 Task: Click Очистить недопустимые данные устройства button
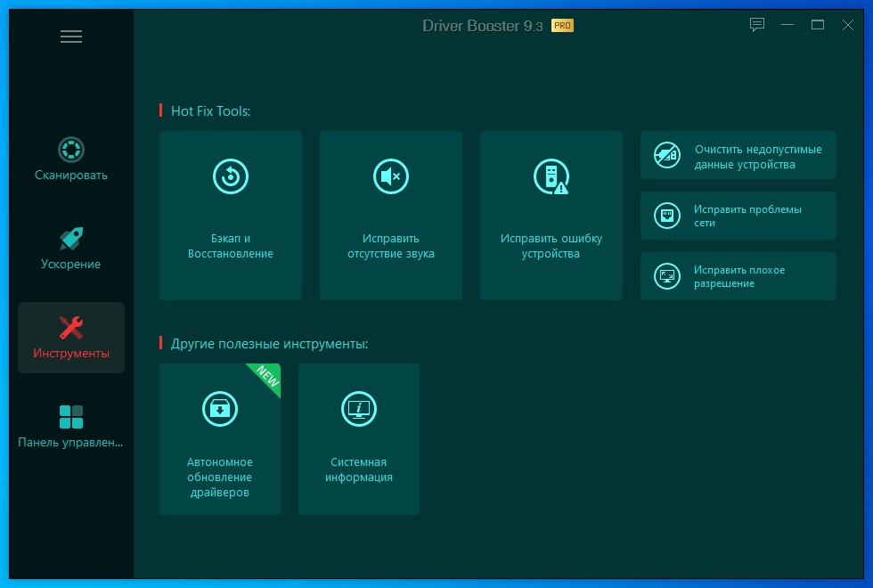738,155
